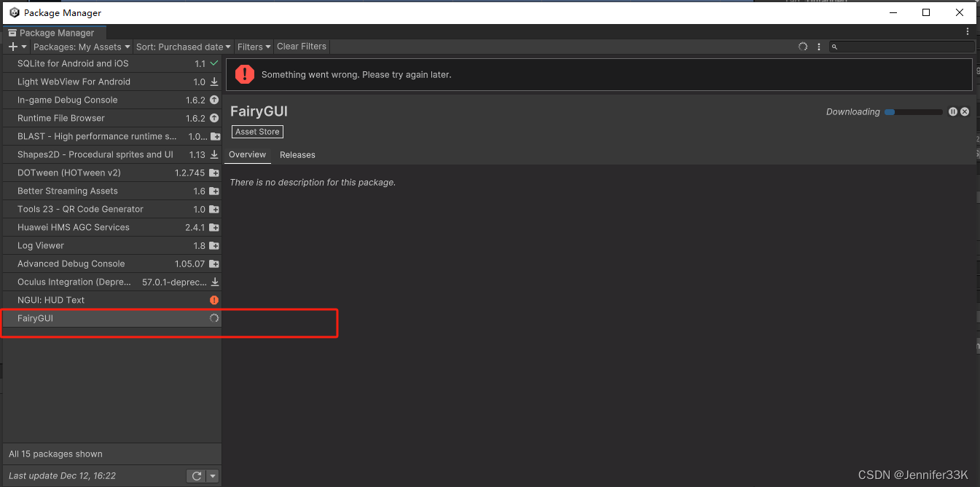
Task: Open the Sort: Purchased date dropdown
Action: coord(182,46)
